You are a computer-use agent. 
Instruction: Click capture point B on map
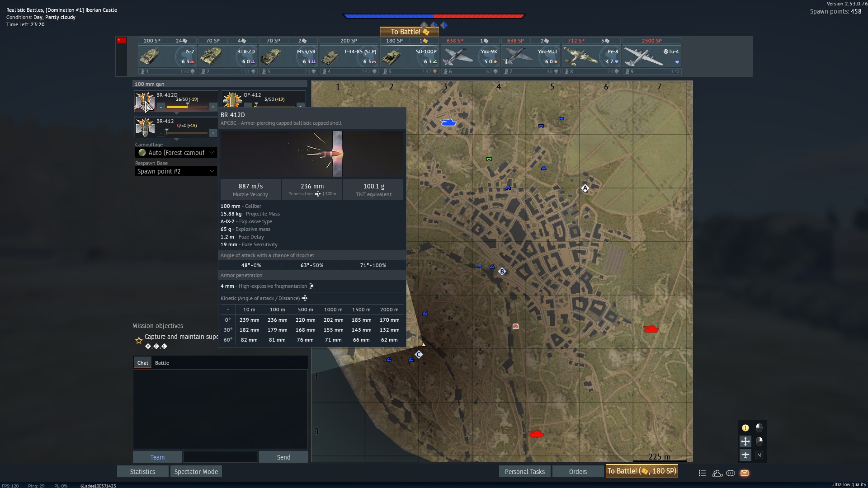pos(502,272)
